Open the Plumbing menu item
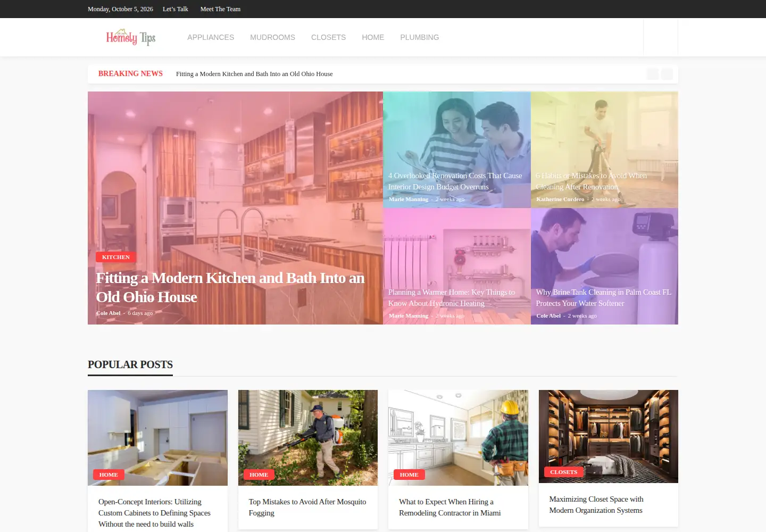The height and width of the screenshot is (532, 766). pos(420,37)
